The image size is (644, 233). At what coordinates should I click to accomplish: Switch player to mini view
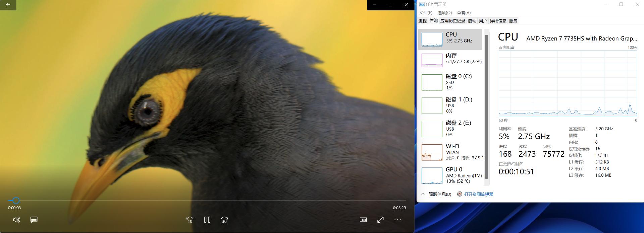363,220
